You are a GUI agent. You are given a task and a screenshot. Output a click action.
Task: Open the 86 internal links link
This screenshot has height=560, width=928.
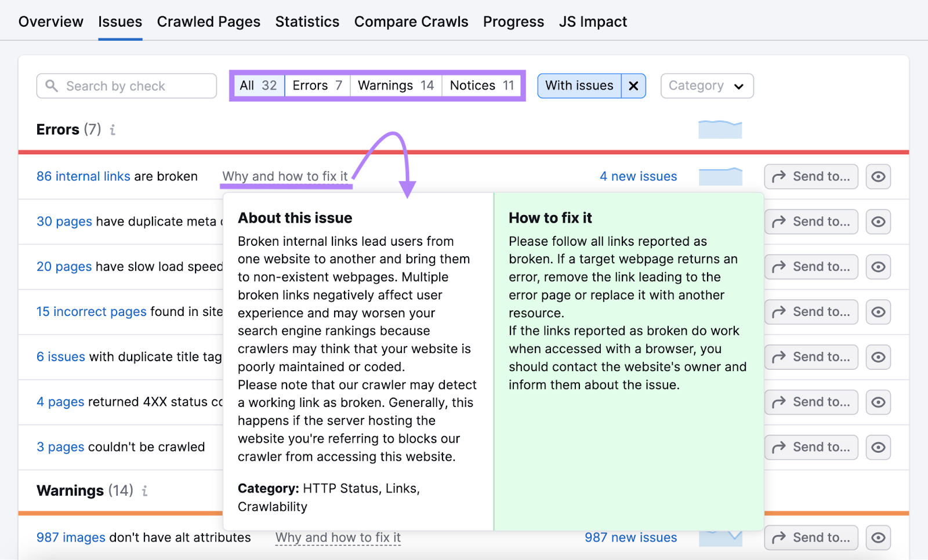[x=84, y=176]
